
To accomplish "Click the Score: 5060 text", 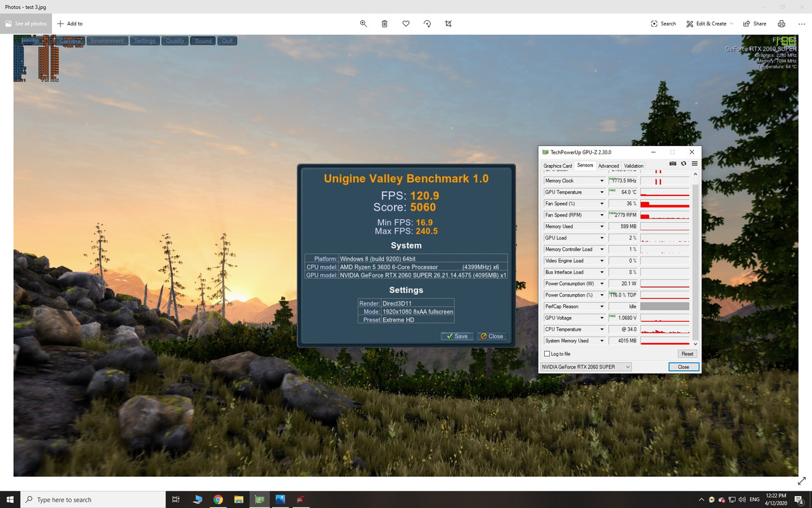I will [x=405, y=207].
